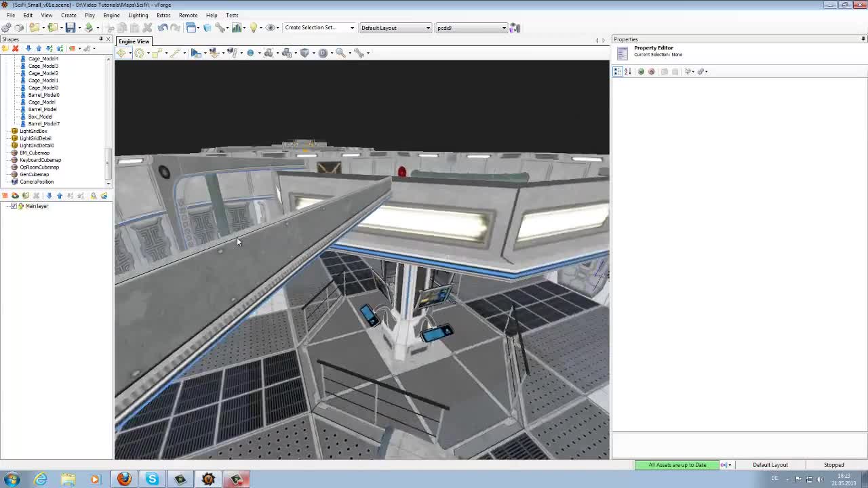
Task: Click the delete shape icon in Shapes panel
Action: click(x=16, y=48)
